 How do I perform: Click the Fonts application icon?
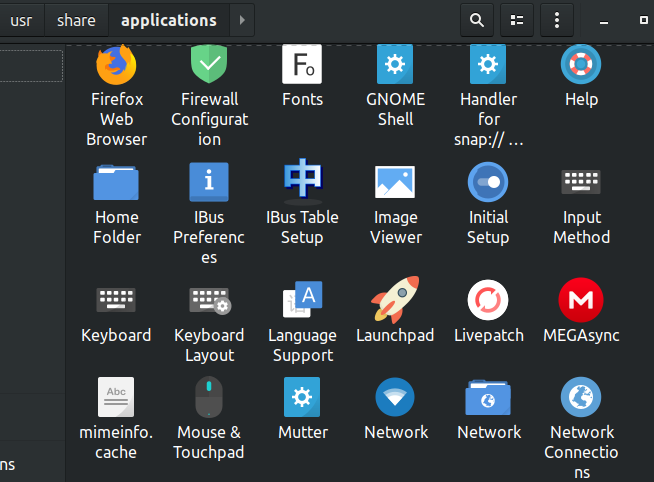pos(302,64)
